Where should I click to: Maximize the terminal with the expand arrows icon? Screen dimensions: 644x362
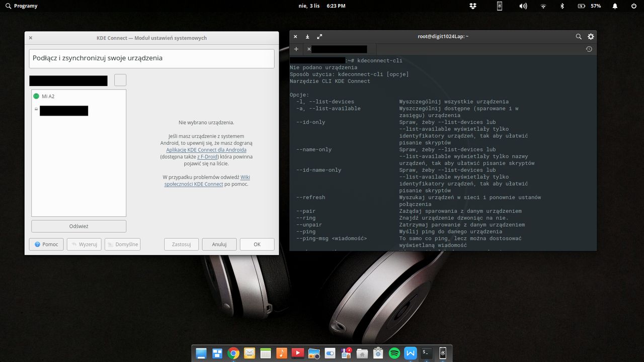point(319,37)
